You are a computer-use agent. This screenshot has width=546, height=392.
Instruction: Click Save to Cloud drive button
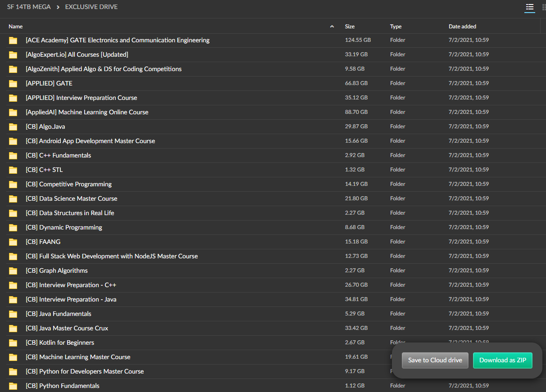435,360
